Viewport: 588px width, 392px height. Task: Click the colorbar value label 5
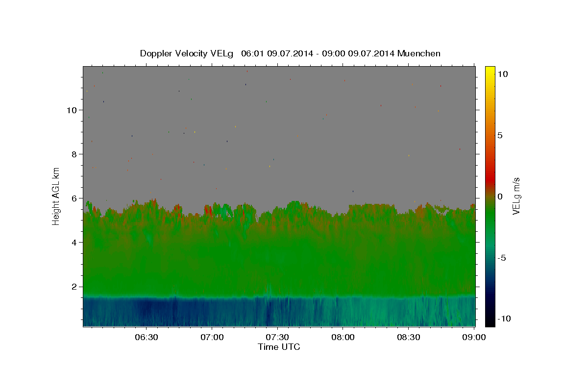[x=500, y=135]
